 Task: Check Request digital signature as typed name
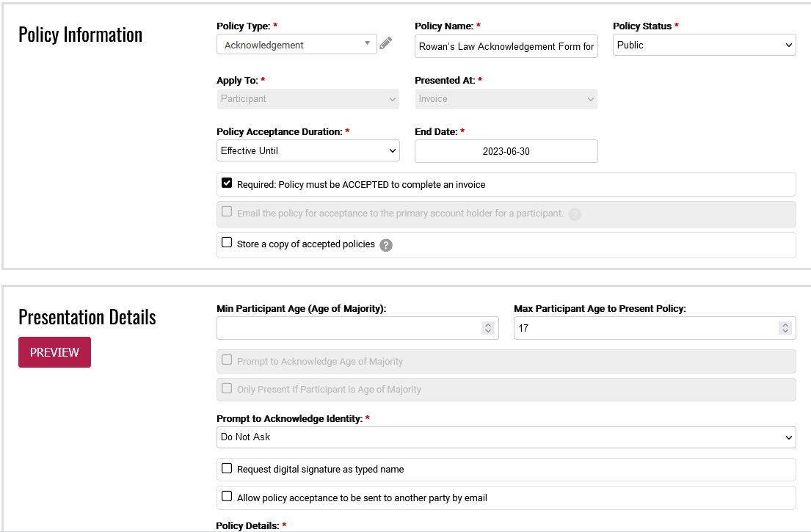[227, 468]
